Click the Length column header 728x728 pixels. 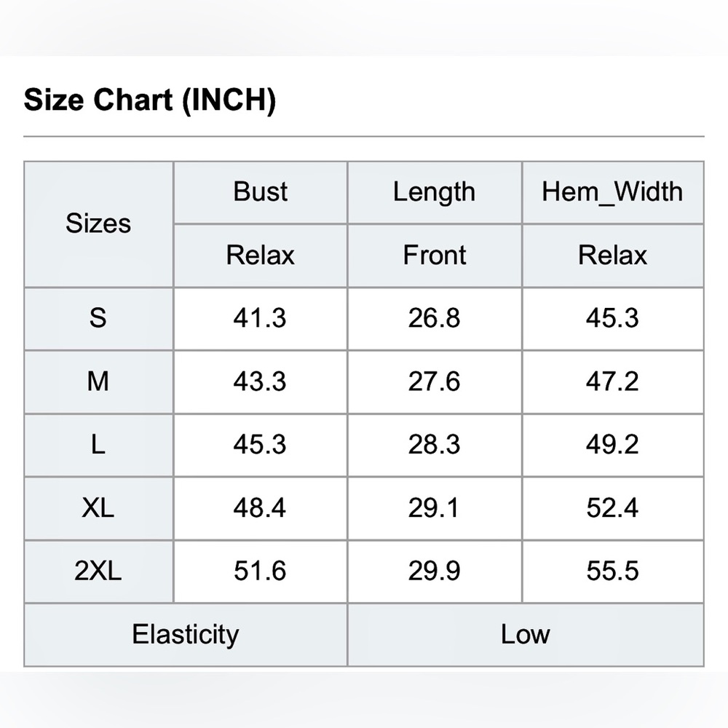(435, 191)
